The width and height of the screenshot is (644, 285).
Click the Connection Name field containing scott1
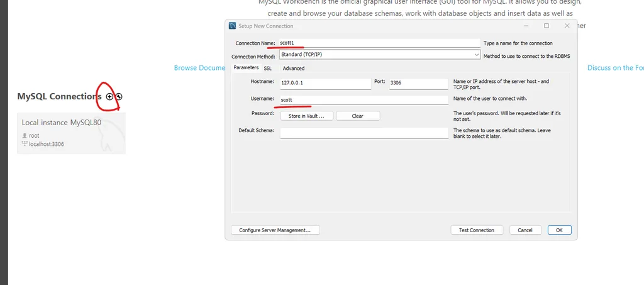[x=379, y=43]
